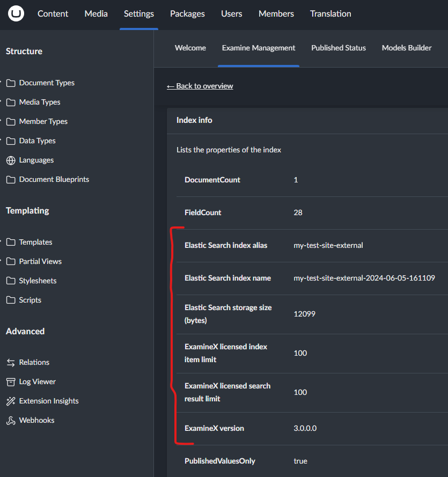Open the Models Builder tab
The image size is (448, 477).
[x=407, y=48]
